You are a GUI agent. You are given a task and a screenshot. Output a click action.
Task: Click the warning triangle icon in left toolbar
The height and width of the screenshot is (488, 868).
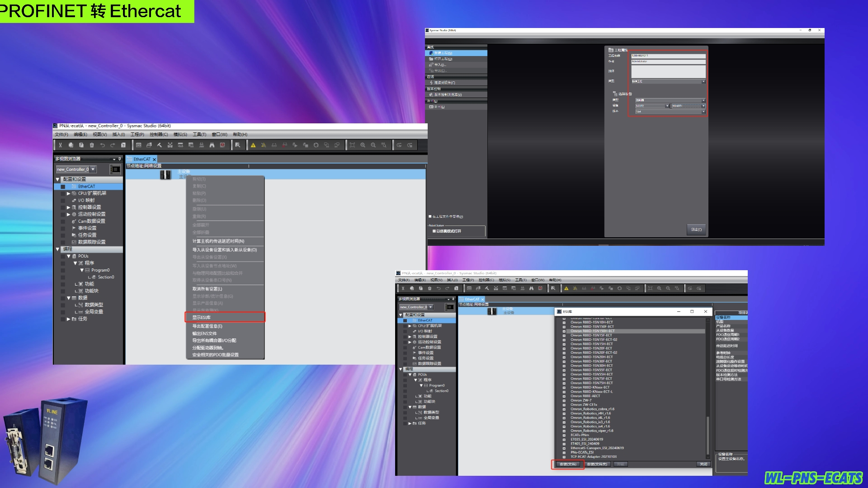(x=253, y=145)
